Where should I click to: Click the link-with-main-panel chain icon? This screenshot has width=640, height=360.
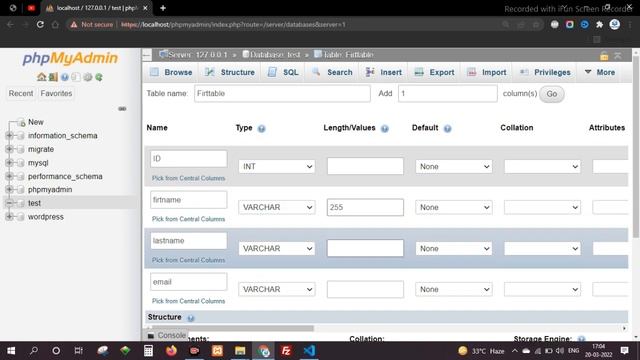click(122, 109)
